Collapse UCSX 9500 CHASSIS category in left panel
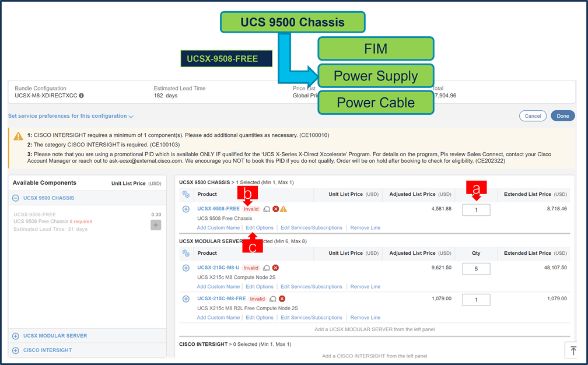 tap(15, 198)
